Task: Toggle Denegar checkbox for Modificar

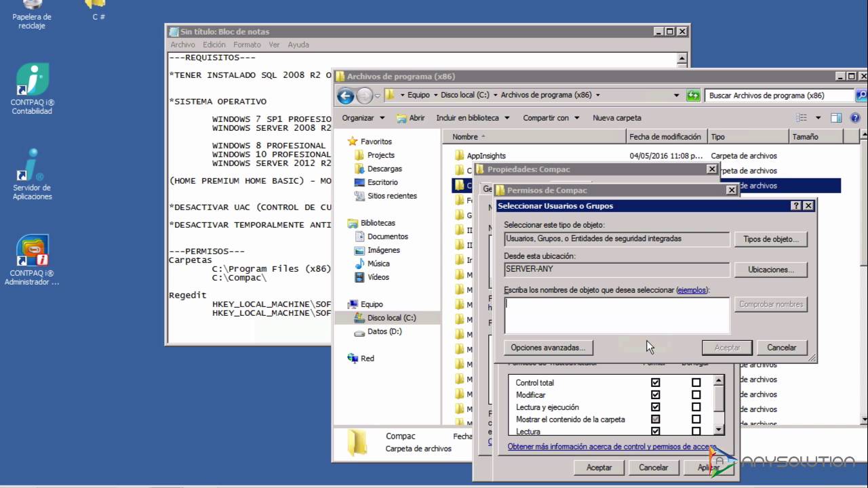Action: (x=696, y=395)
